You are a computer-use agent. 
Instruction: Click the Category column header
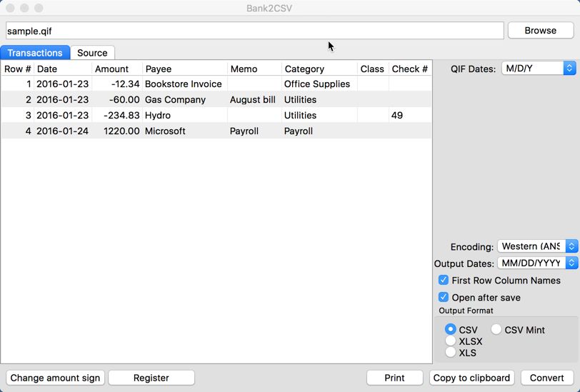click(x=319, y=69)
